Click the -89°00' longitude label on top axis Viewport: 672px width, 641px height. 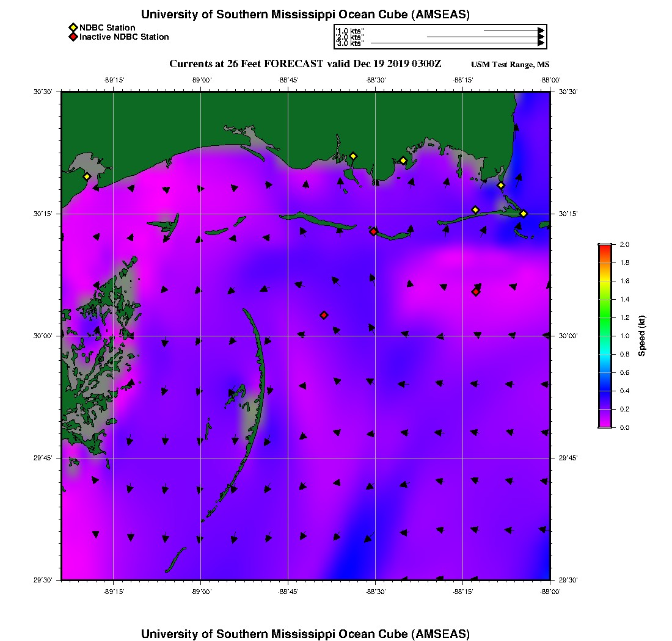click(x=201, y=79)
